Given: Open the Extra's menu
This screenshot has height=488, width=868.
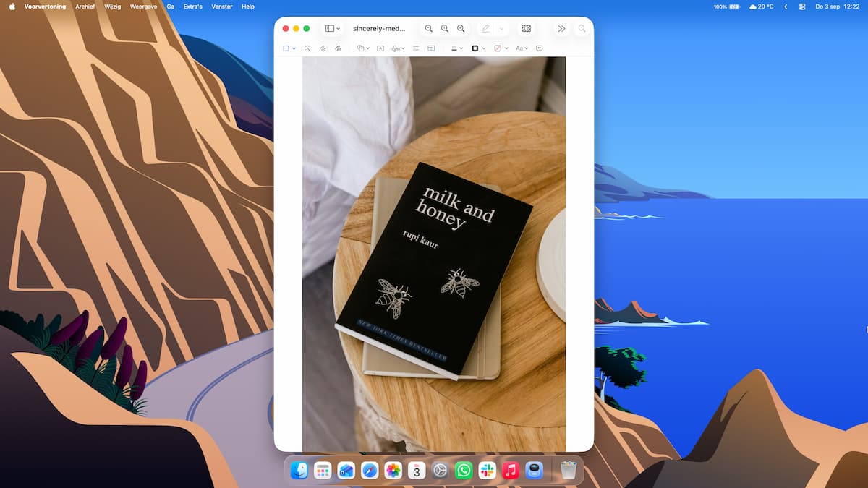Looking at the screenshot, I should (192, 7).
